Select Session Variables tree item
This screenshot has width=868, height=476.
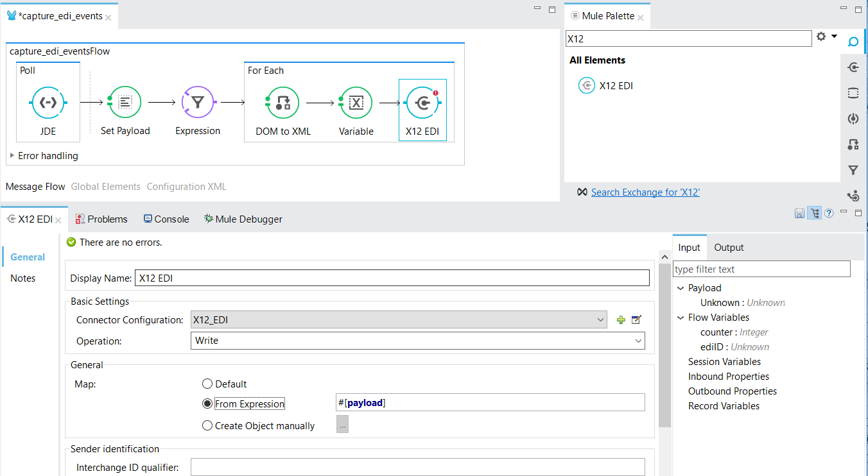click(x=724, y=362)
